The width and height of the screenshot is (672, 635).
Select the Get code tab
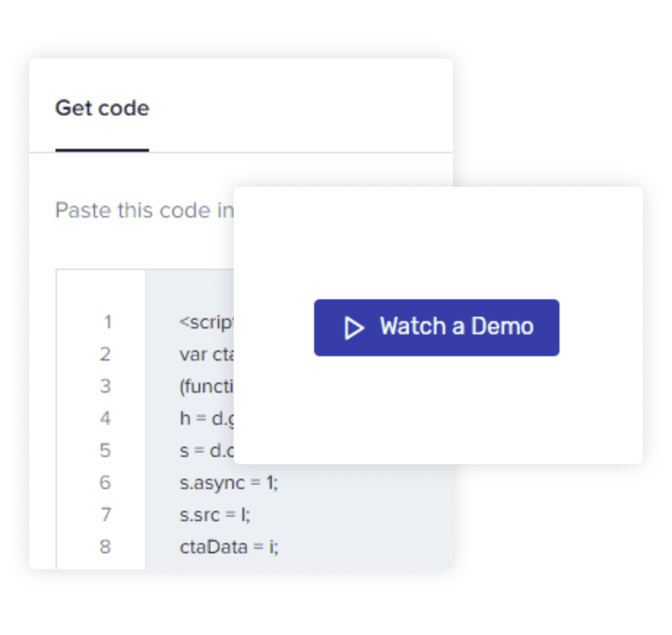[102, 108]
